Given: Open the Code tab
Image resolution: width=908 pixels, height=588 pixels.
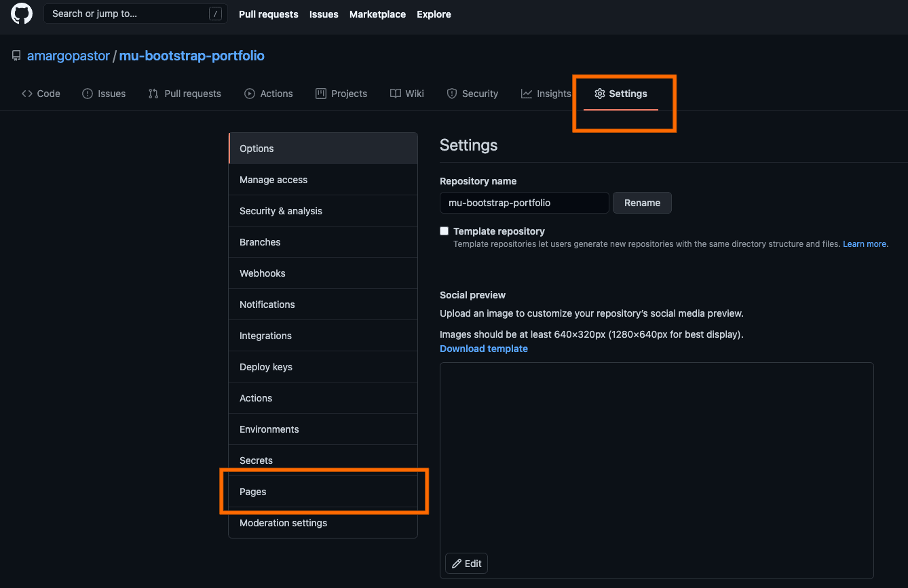Looking at the screenshot, I should point(41,94).
